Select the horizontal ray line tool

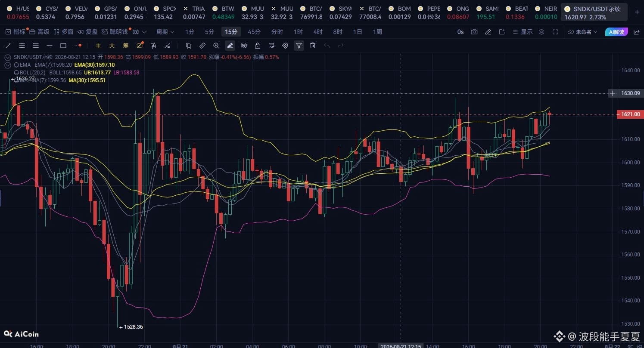[x=50, y=46]
